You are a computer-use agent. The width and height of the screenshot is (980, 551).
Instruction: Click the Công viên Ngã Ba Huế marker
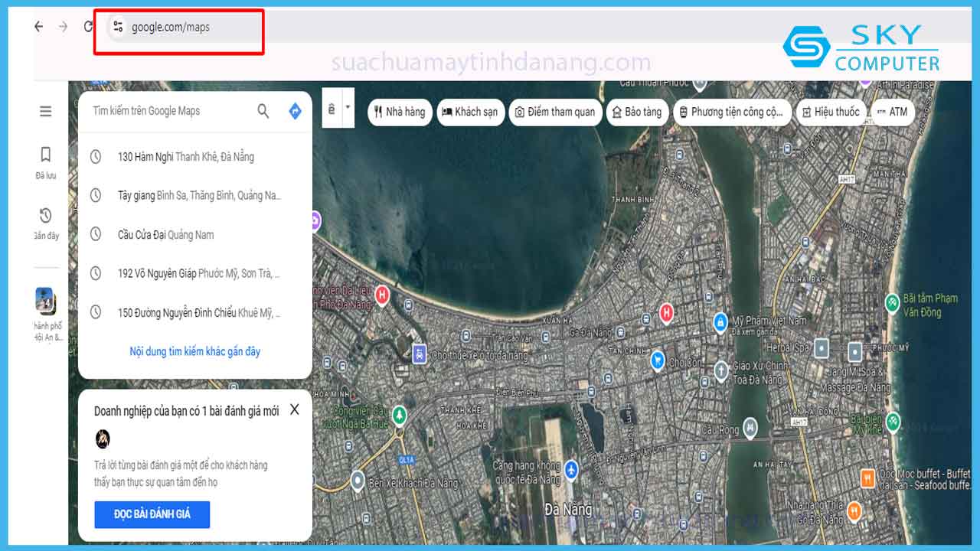click(399, 416)
